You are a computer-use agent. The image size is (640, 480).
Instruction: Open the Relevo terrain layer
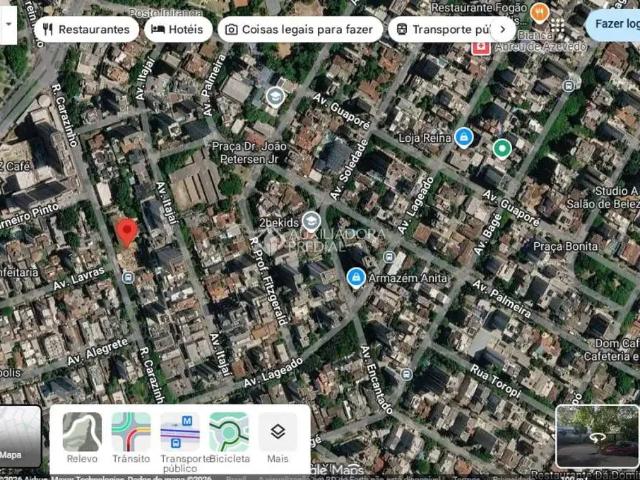[82, 437]
